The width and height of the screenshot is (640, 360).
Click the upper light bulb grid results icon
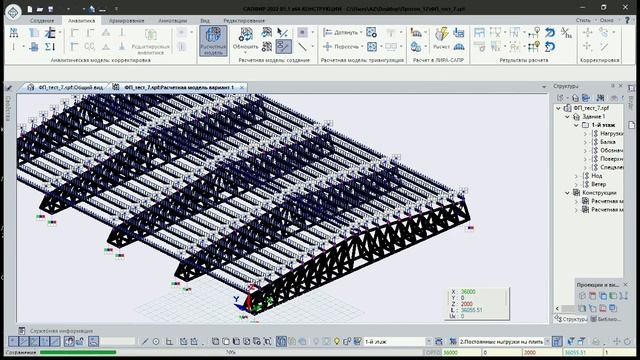[x=534, y=32]
